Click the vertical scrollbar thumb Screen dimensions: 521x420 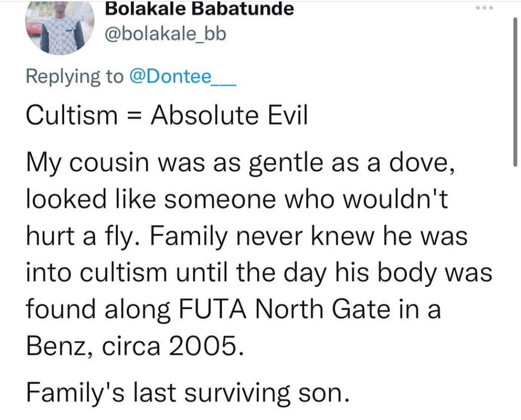tap(516, 92)
